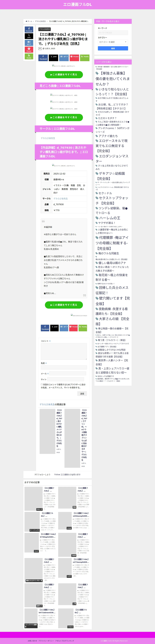This screenshot has width=155, height=644.
Task: Click the 名前 input field
Action: 64,367
